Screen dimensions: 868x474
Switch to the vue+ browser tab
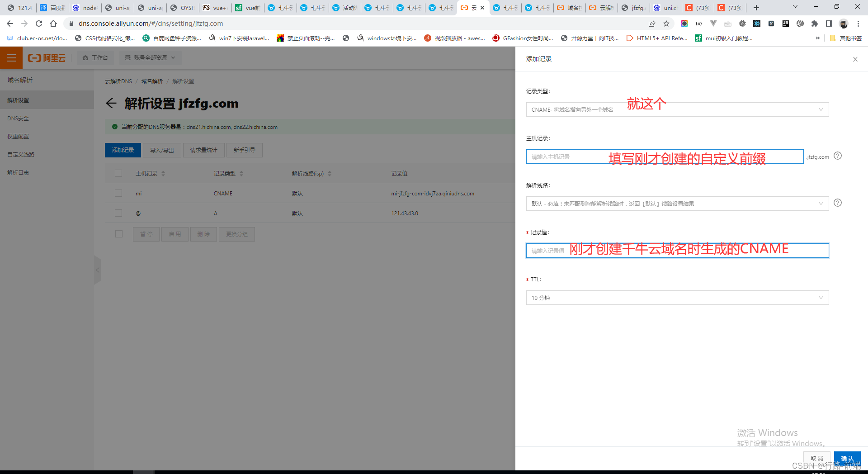tap(216, 8)
